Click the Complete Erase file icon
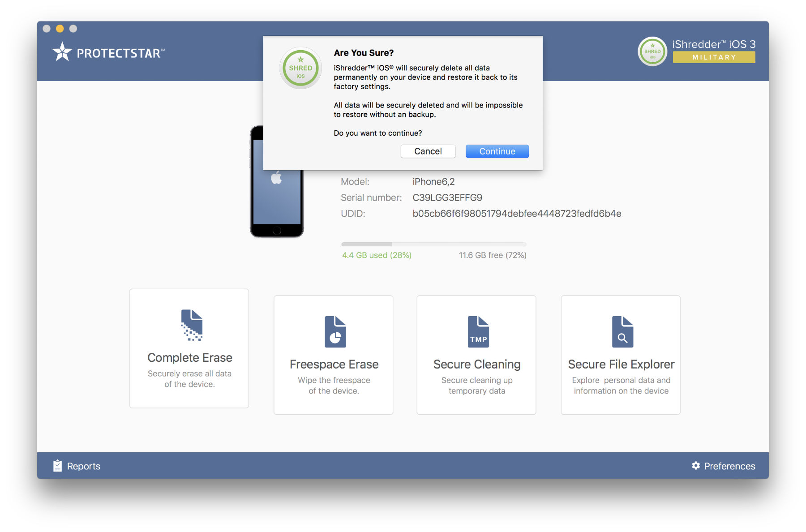The image size is (806, 532). click(x=192, y=326)
